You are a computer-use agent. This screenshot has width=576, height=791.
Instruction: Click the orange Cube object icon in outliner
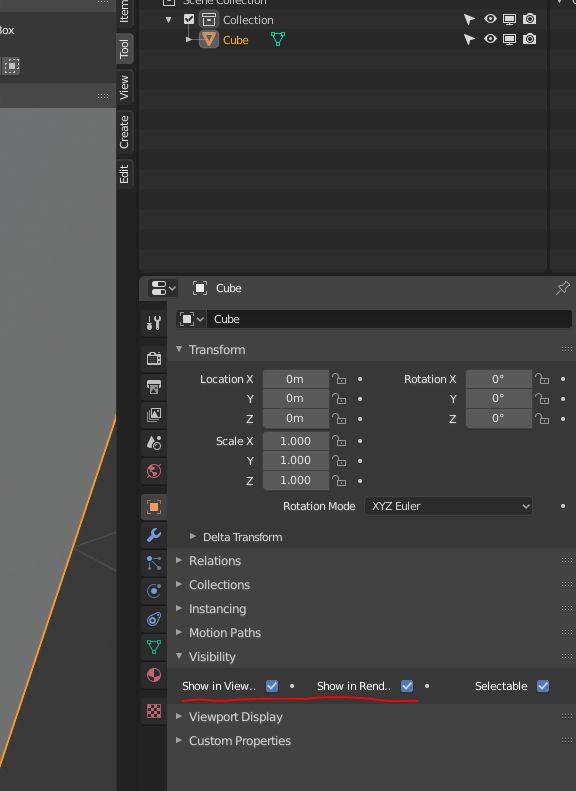[x=208, y=39]
